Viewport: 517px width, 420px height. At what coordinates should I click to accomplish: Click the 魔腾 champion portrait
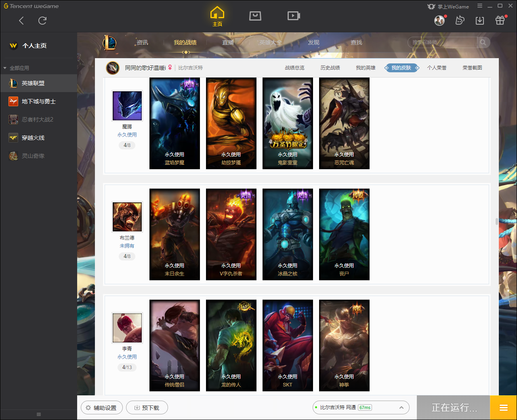click(x=127, y=106)
